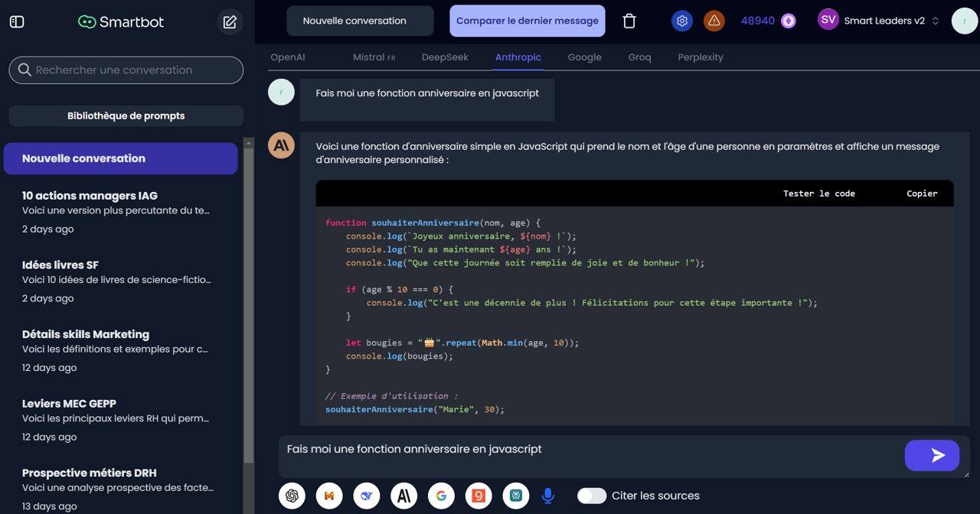
Task: Click Nouvelle conversation button in top bar
Action: click(360, 21)
